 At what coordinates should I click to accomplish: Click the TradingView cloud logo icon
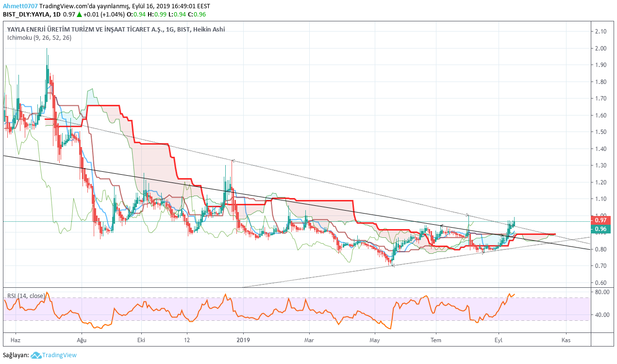36,355
